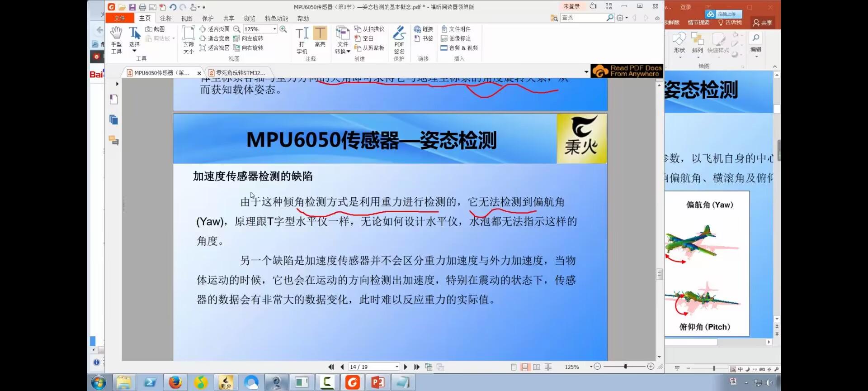Screen dimensions: 868x391
Task: Open the bookmarks side panel icon
Action: pos(114,99)
